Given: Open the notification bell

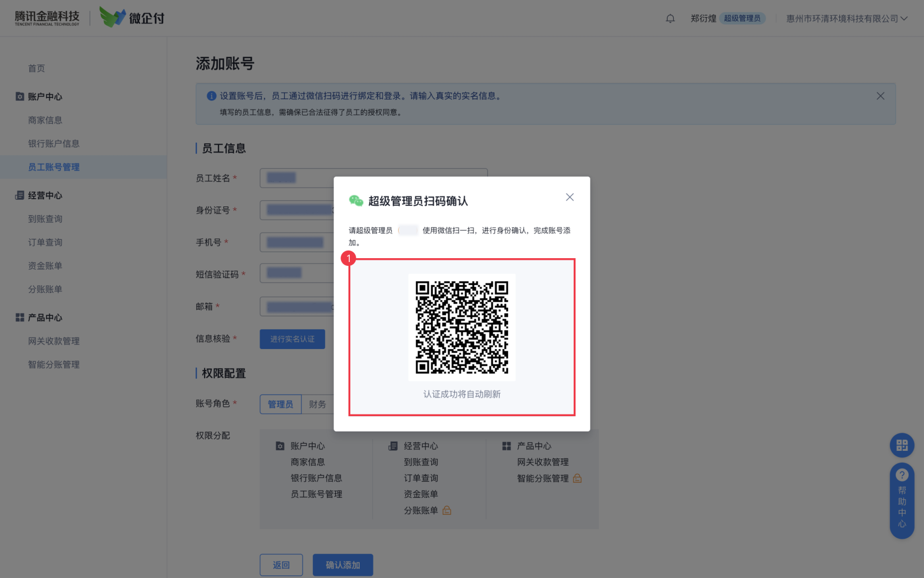Looking at the screenshot, I should pos(670,19).
